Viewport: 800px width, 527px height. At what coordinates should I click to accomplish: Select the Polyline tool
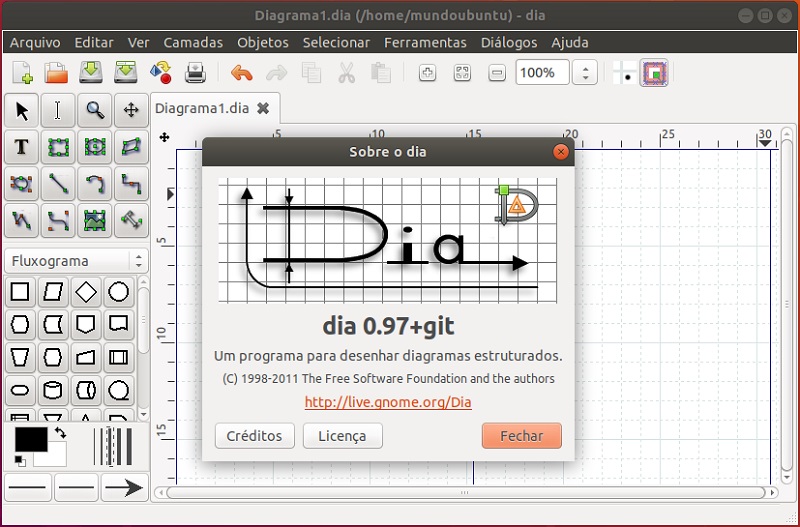(21, 220)
